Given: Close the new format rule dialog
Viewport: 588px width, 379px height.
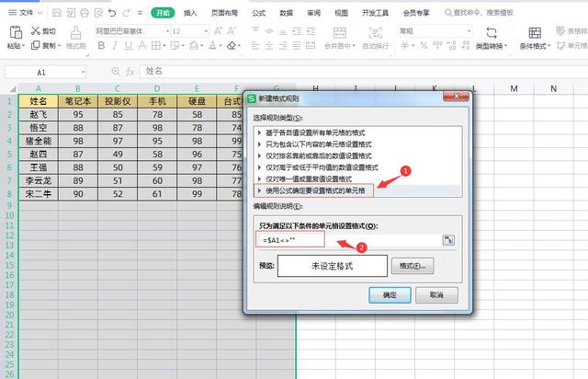Looking at the screenshot, I should pos(456,97).
